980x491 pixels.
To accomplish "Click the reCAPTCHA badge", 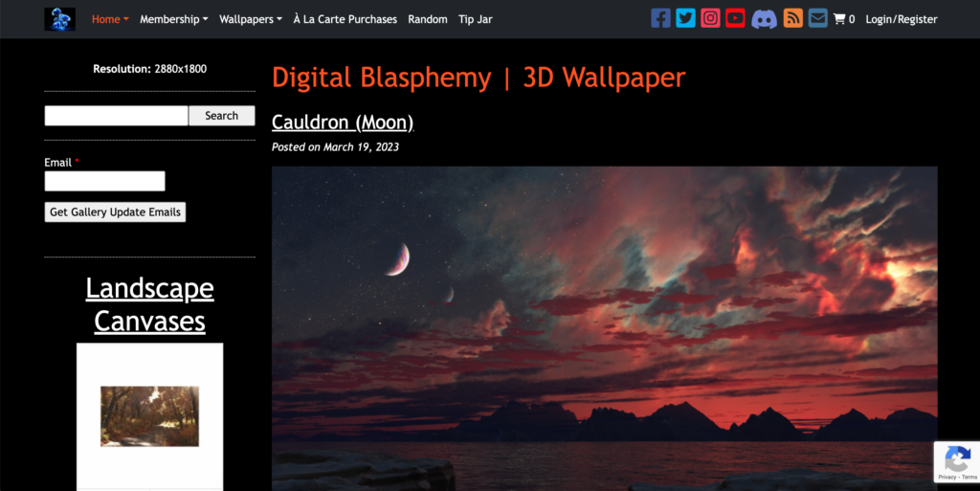I will tap(957, 461).
